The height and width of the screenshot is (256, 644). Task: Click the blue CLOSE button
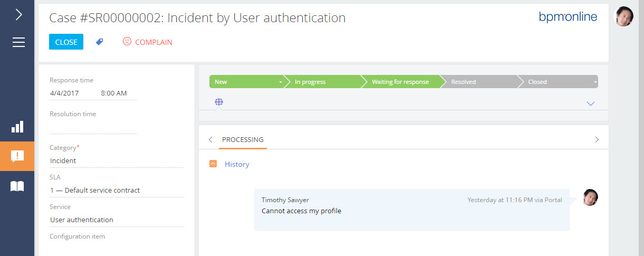[x=66, y=42]
